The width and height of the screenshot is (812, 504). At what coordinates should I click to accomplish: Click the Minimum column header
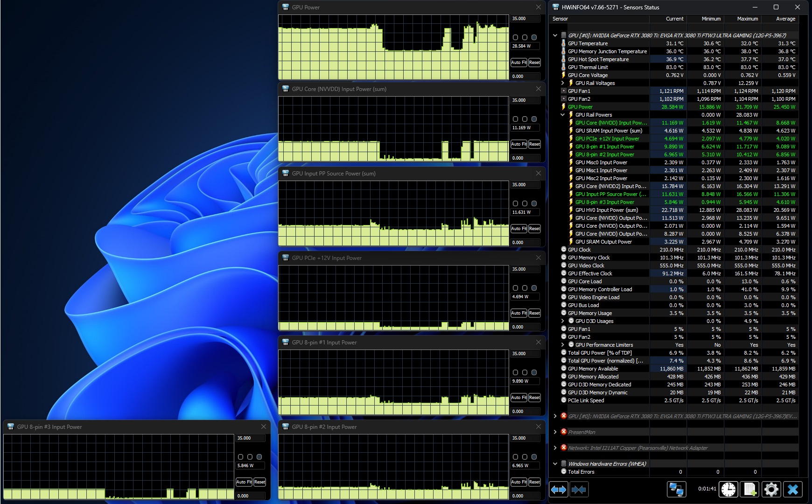point(705,19)
